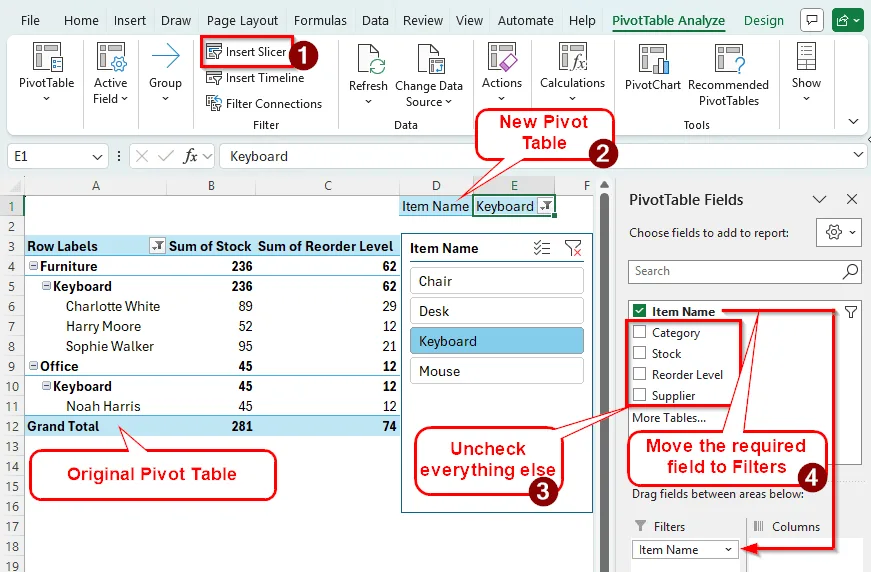Clear the Item Name slicer filter
This screenshot has width=871, height=572.
pyautogui.click(x=573, y=248)
